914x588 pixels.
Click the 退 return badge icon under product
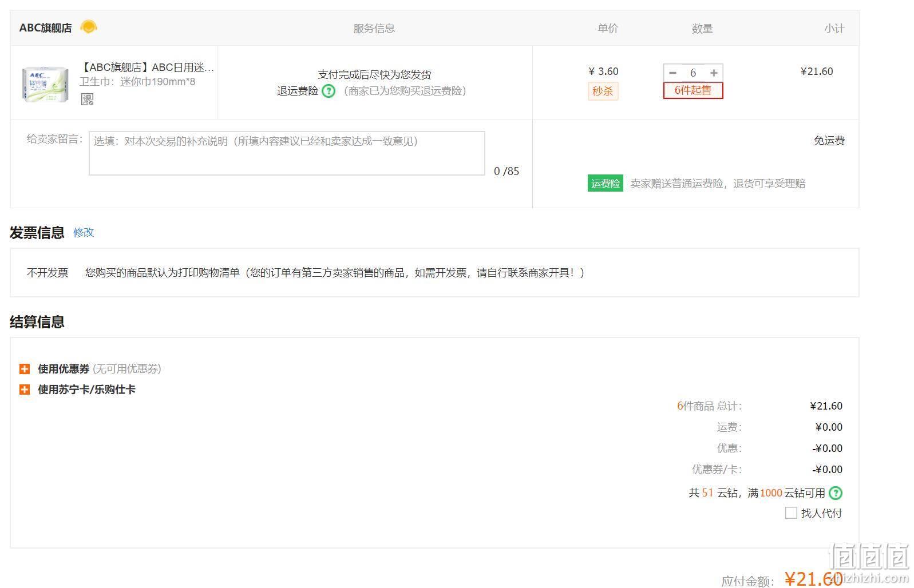coord(87,99)
